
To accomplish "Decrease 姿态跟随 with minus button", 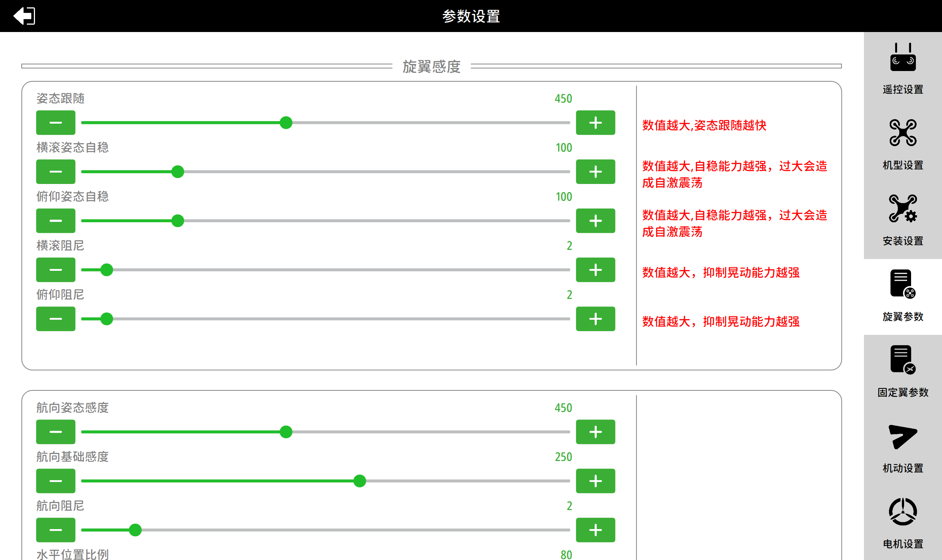I will click(x=56, y=123).
